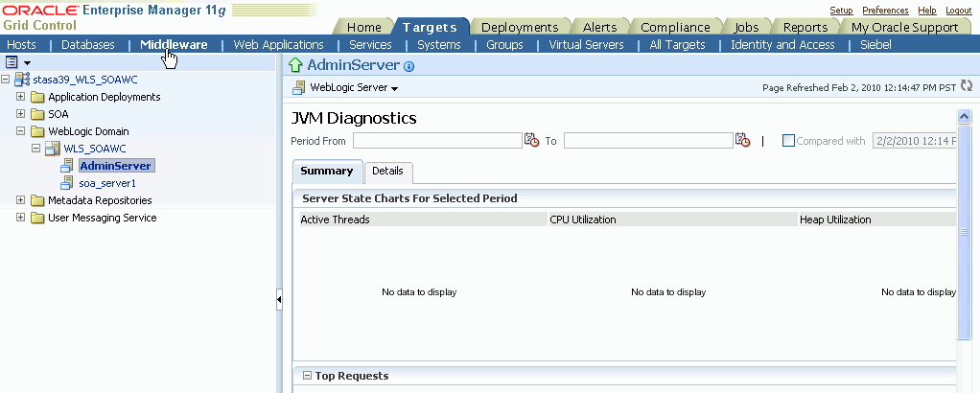
Task: Open the Virtual Servers subtab
Action: coord(586,44)
